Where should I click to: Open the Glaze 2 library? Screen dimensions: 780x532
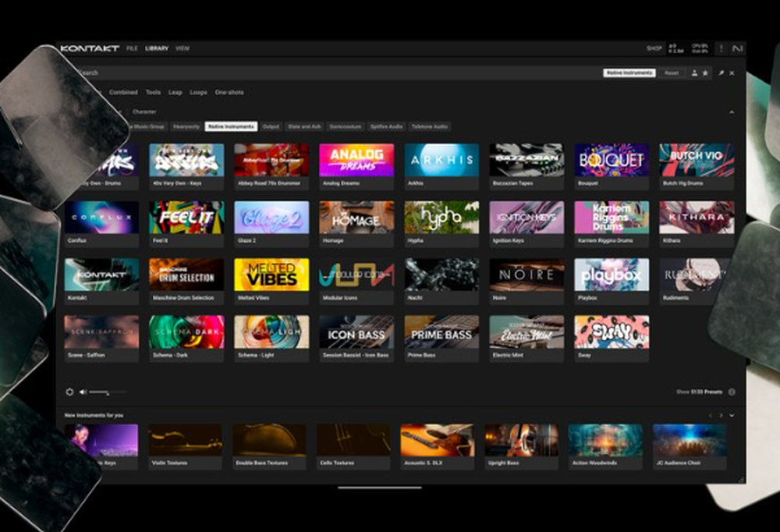271,223
